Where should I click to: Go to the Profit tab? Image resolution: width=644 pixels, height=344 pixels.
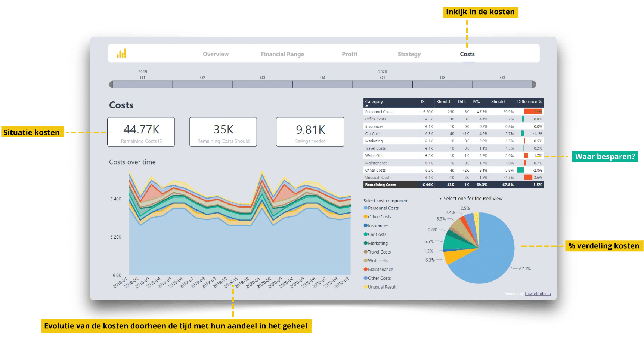pyautogui.click(x=350, y=54)
